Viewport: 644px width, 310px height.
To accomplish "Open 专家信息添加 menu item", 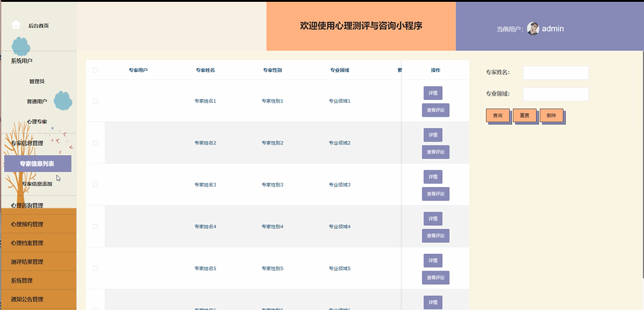I will point(37,184).
